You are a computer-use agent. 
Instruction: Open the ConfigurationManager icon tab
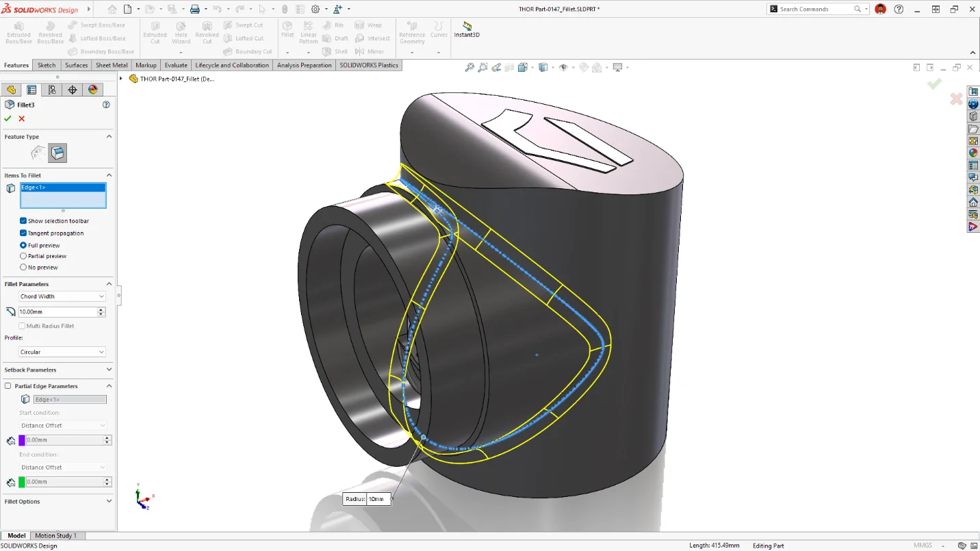click(52, 90)
